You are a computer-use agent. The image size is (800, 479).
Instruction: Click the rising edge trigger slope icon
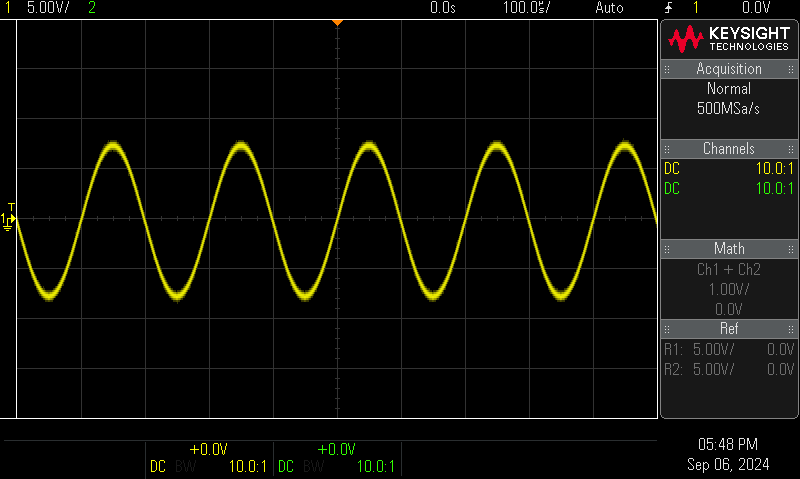[669, 8]
